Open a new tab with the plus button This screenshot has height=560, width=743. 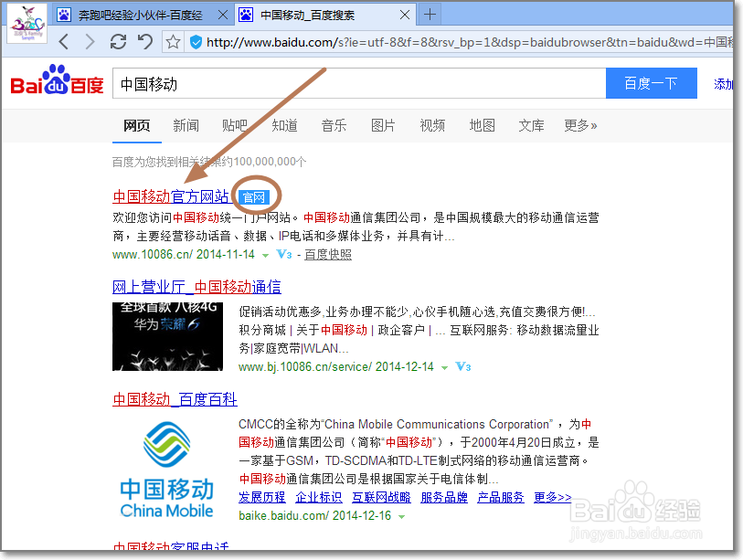430,15
